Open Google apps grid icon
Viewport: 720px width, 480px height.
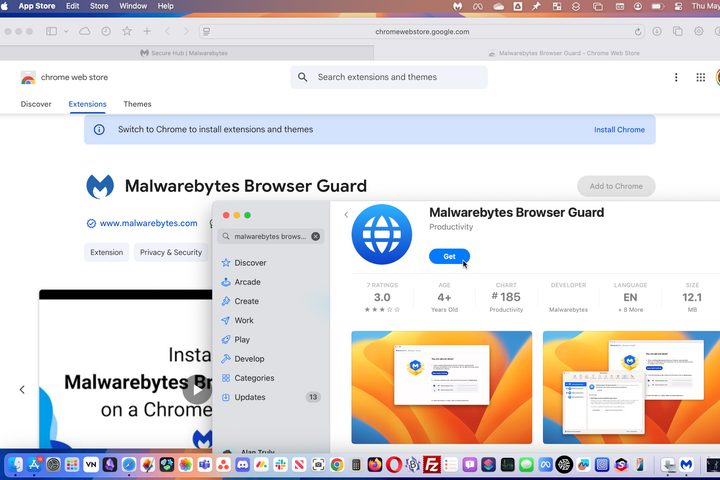click(x=700, y=77)
